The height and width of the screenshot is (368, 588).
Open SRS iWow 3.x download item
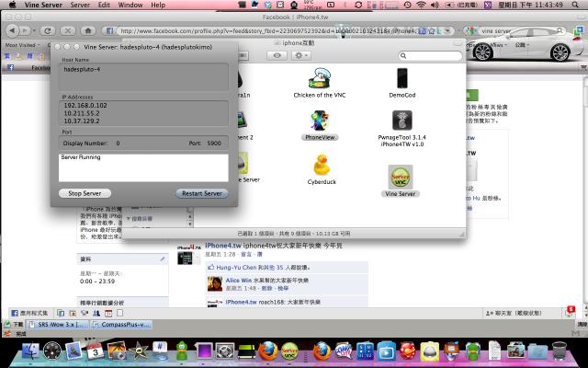(58, 325)
